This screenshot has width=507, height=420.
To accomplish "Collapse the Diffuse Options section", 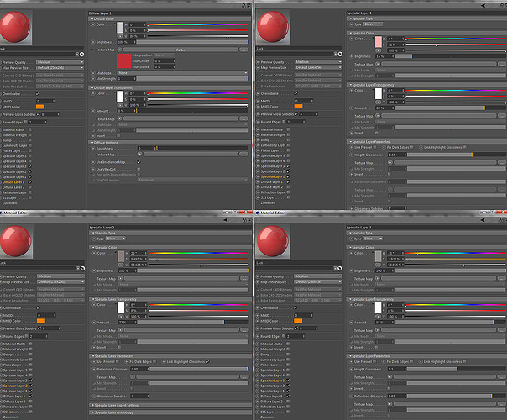I will click(x=92, y=142).
